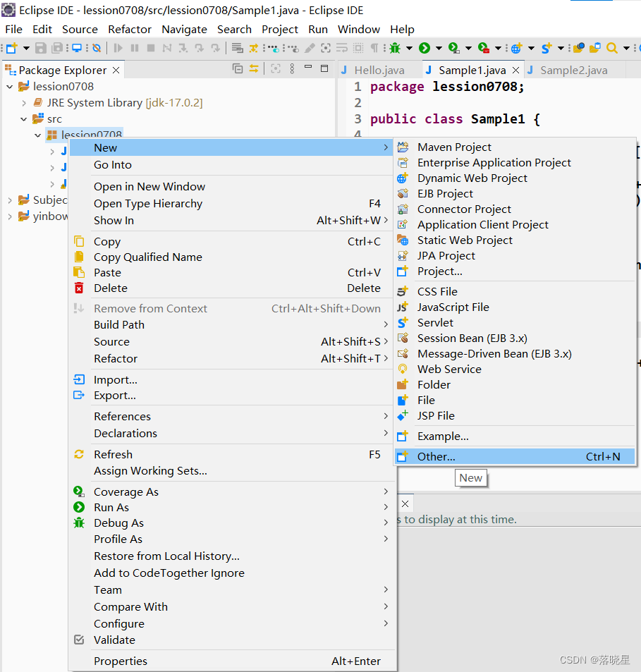
Task: Click the Coverage toolbar icon
Action: point(453,48)
